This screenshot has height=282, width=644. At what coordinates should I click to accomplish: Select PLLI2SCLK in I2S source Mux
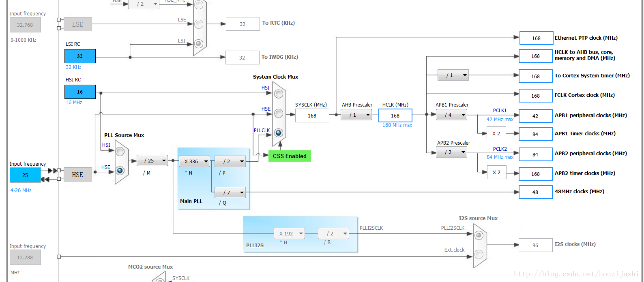pyautogui.click(x=479, y=235)
